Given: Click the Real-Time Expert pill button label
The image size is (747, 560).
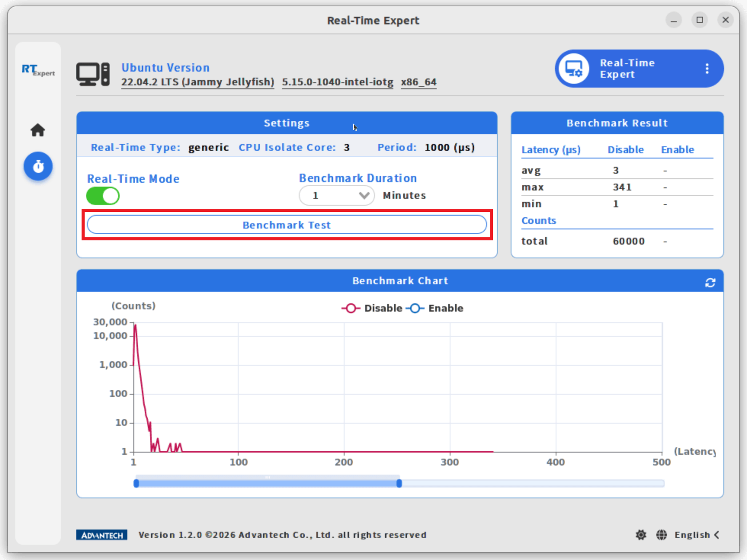Looking at the screenshot, I should 627,69.
